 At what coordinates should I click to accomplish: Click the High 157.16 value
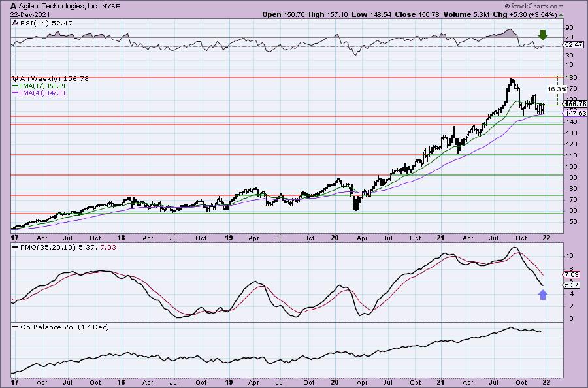click(328, 14)
